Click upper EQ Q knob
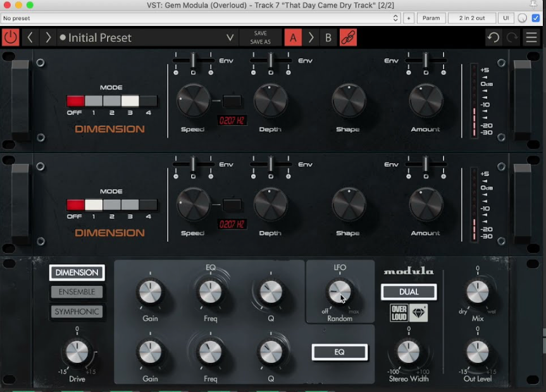Viewport: 546px width, 392px height. coord(271,291)
